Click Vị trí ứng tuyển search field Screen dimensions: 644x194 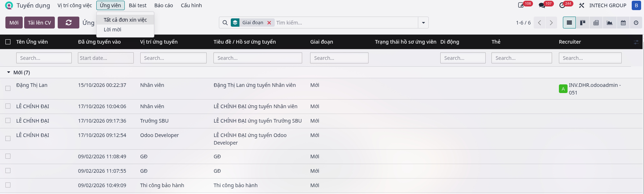click(173, 58)
